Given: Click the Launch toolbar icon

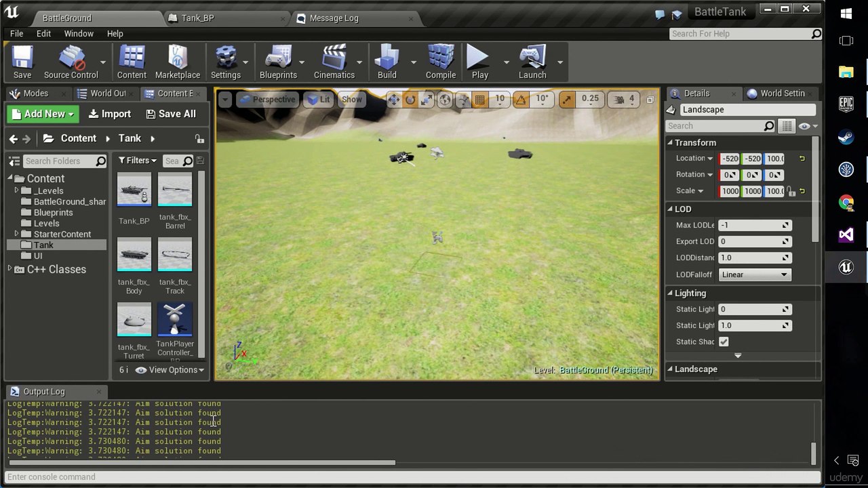Looking at the screenshot, I should (532, 62).
